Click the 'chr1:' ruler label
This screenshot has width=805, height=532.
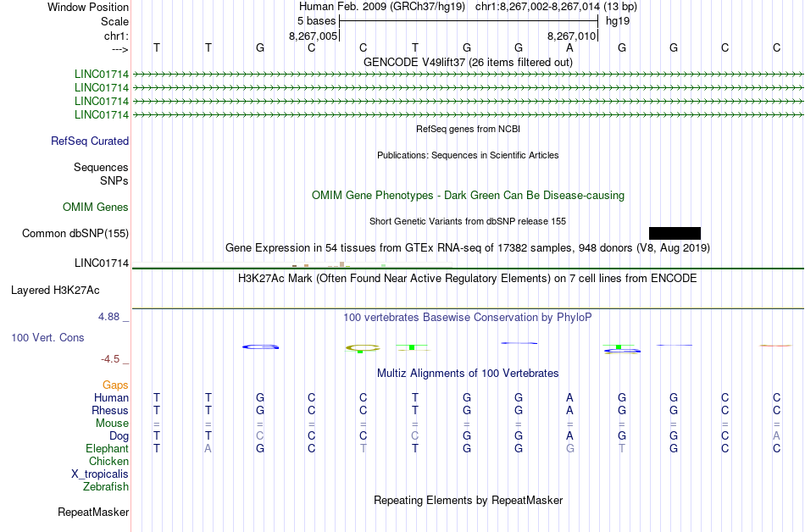[116, 36]
